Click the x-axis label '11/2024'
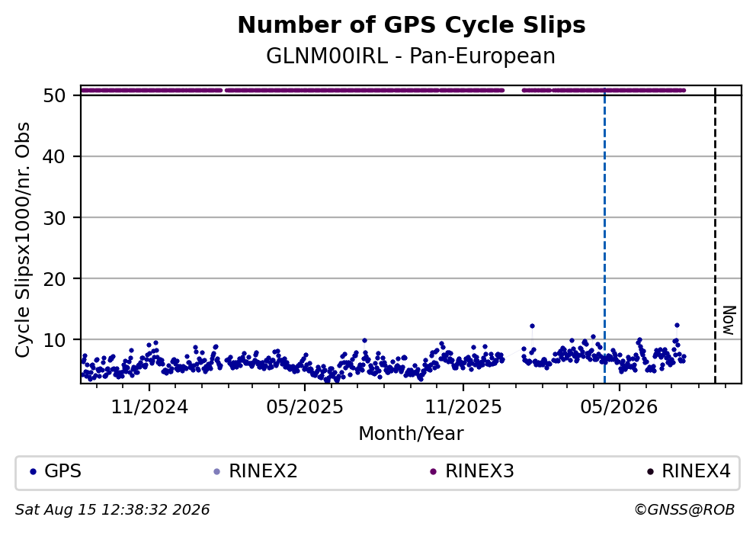The height and width of the screenshot is (533, 756). click(149, 407)
